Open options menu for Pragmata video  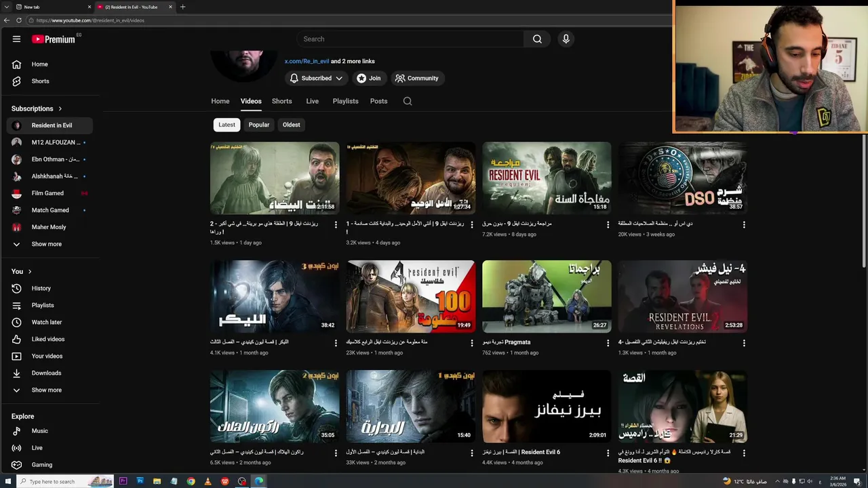click(x=608, y=343)
